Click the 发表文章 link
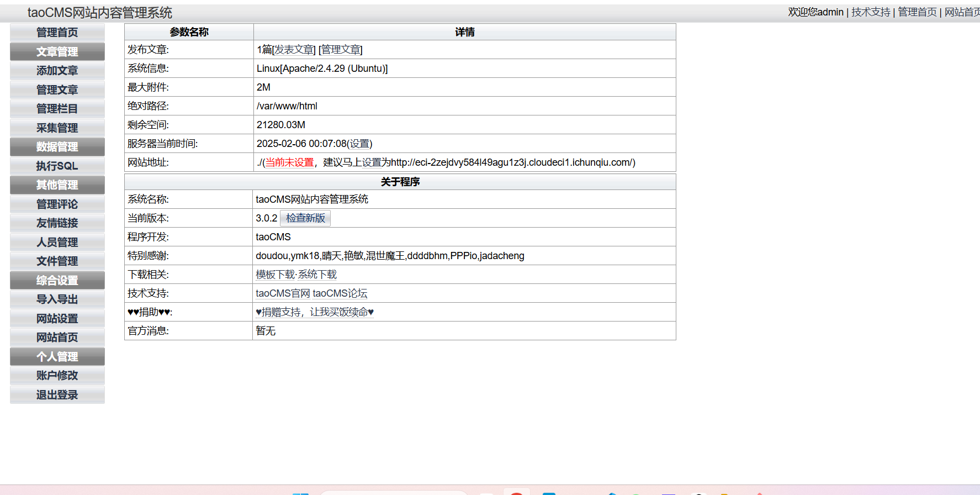 [294, 50]
